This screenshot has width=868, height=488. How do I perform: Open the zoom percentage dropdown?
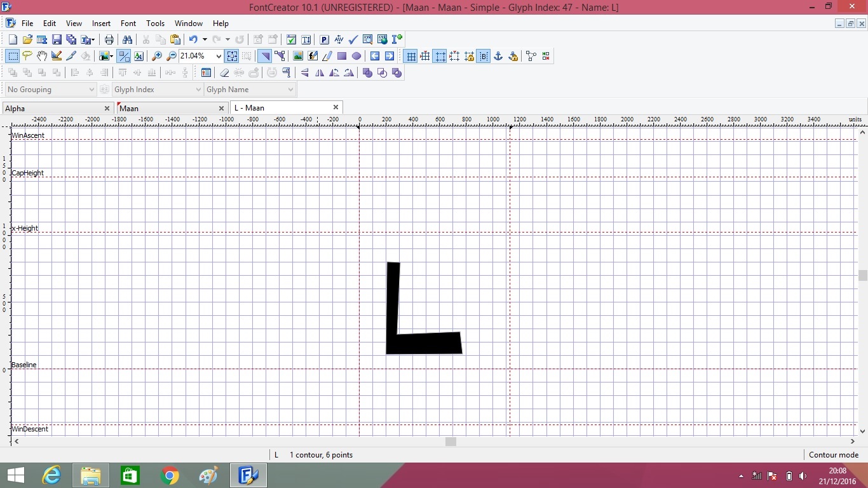click(x=219, y=56)
